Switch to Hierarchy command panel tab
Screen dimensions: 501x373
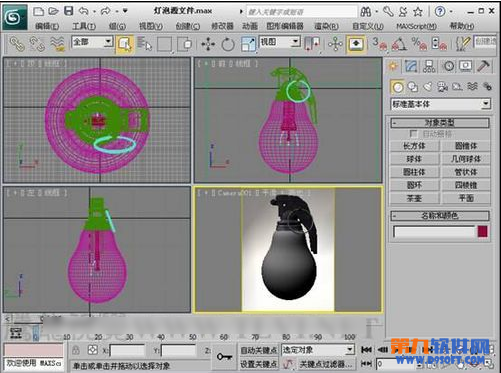coord(429,66)
